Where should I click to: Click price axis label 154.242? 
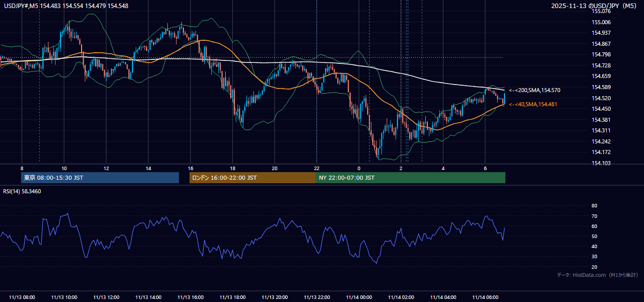601,141
